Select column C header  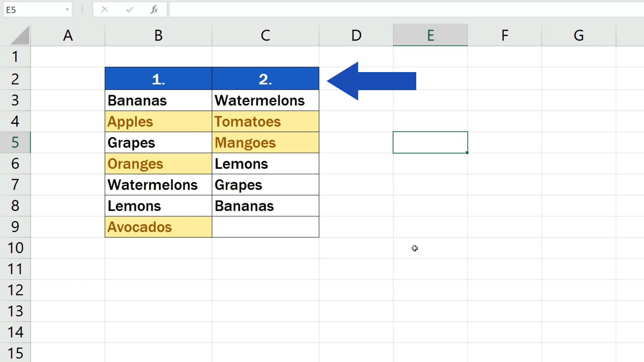click(265, 35)
